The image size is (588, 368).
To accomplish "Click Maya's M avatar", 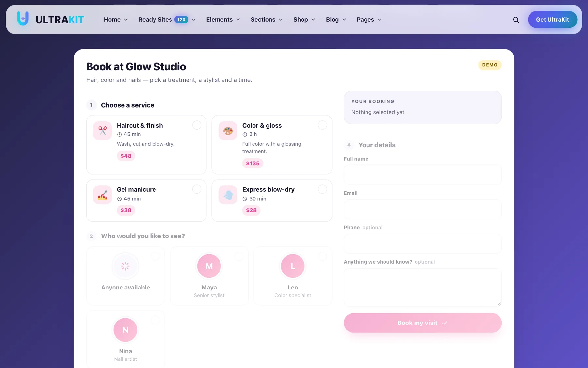I will (x=209, y=266).
